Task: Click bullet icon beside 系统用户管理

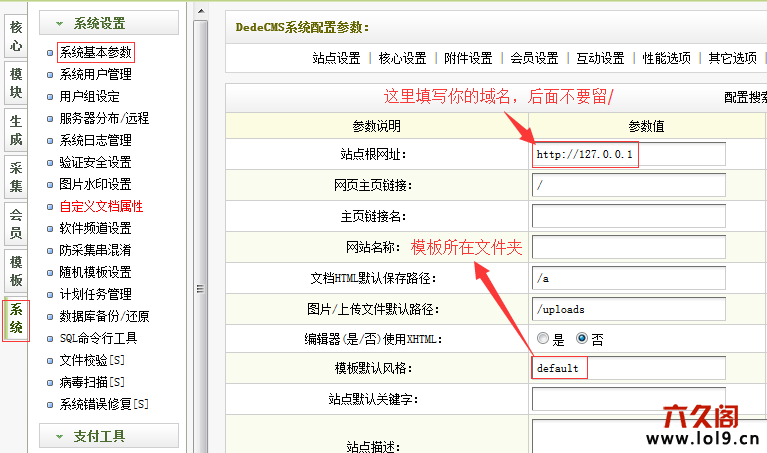Action: (50, 75)
